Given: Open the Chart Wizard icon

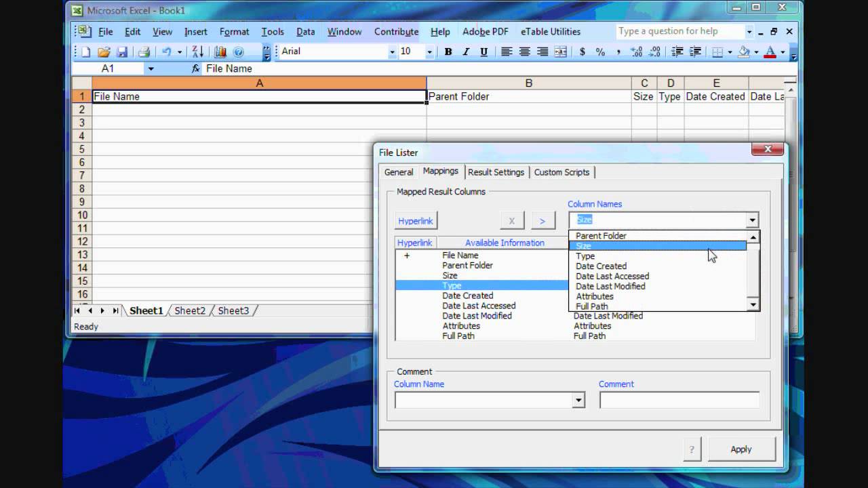Looking at the screenshot, I should coord(220,52).
